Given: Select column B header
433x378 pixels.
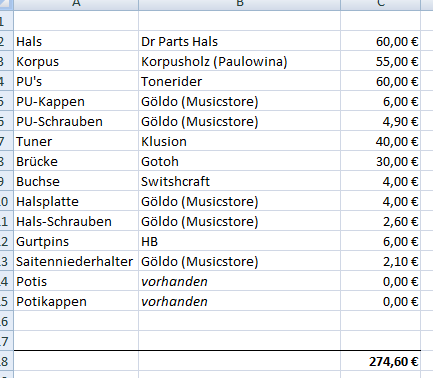Looking at the screenshot, I should 239,5.
